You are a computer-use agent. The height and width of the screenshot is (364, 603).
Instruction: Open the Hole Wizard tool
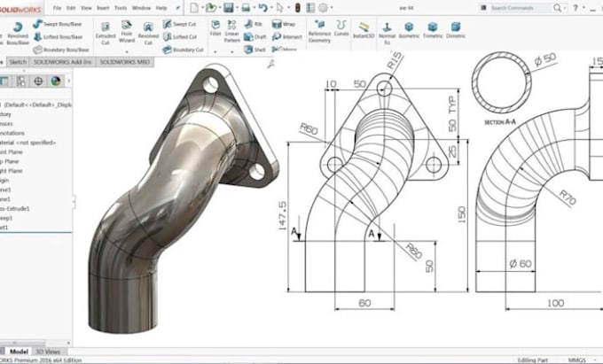[127, 32]
